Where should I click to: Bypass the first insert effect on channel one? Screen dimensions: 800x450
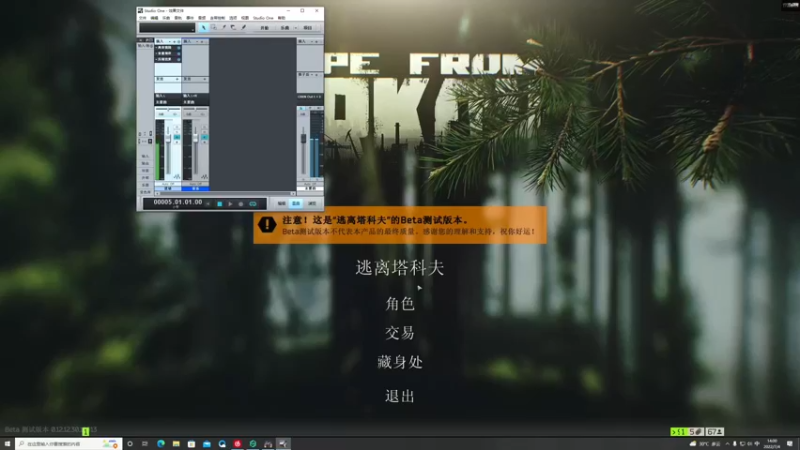click(179, 48)
